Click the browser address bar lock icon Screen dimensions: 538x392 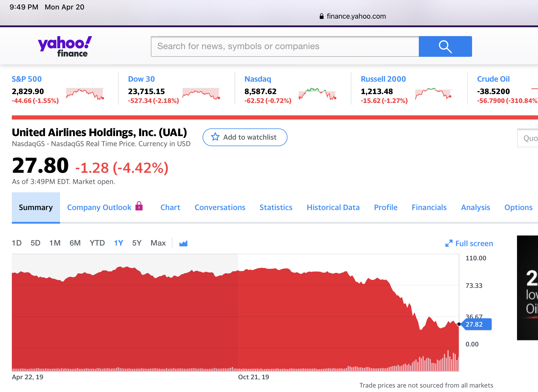(x=321, y=16)
